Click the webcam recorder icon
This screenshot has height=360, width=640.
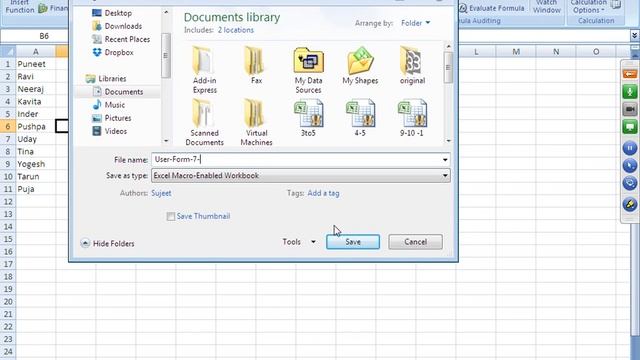[630, 109]
